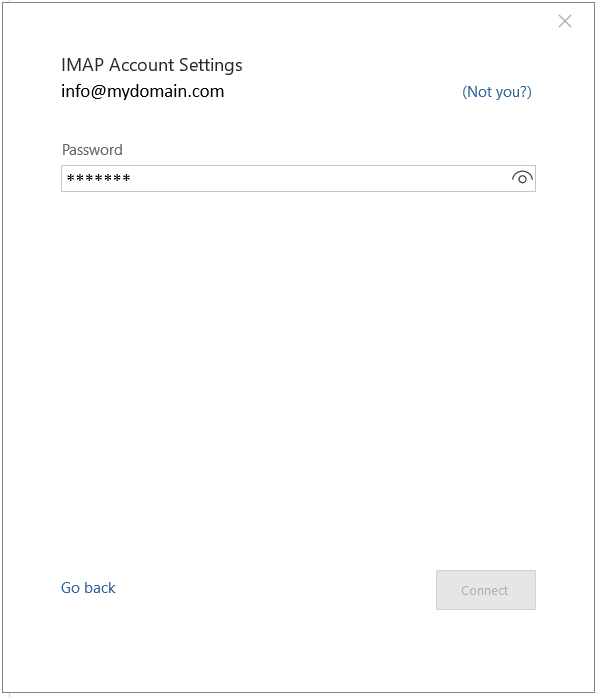The width and height of the screenshot is (601, 697).
Task: Click the Password input field
Action: (x=285, y=179)
